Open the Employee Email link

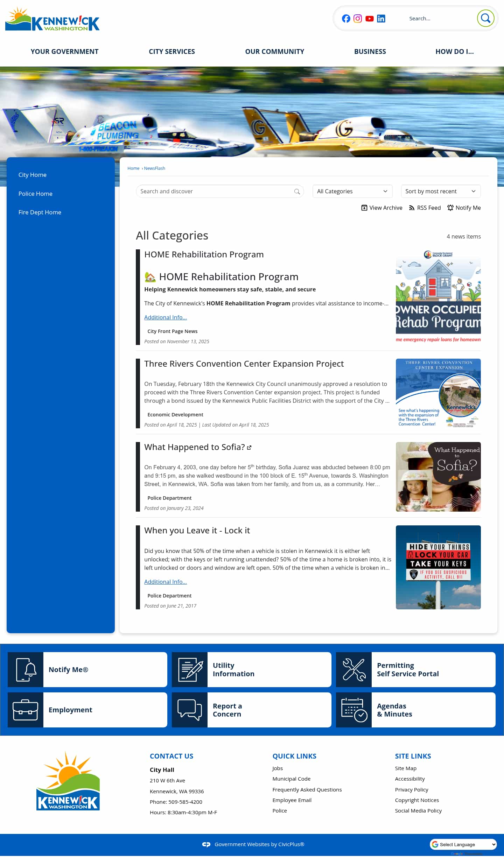pyautogui.click(x=292, y=801)
